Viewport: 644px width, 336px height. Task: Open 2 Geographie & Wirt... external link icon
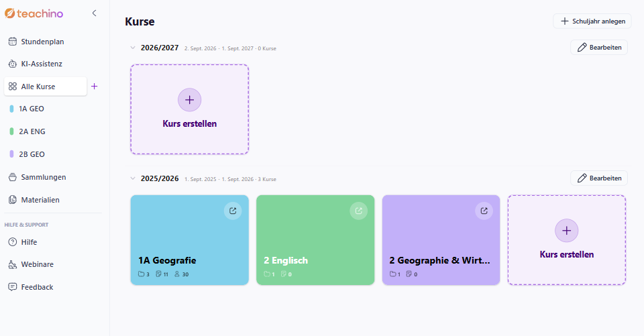click(x=484, y=211)
